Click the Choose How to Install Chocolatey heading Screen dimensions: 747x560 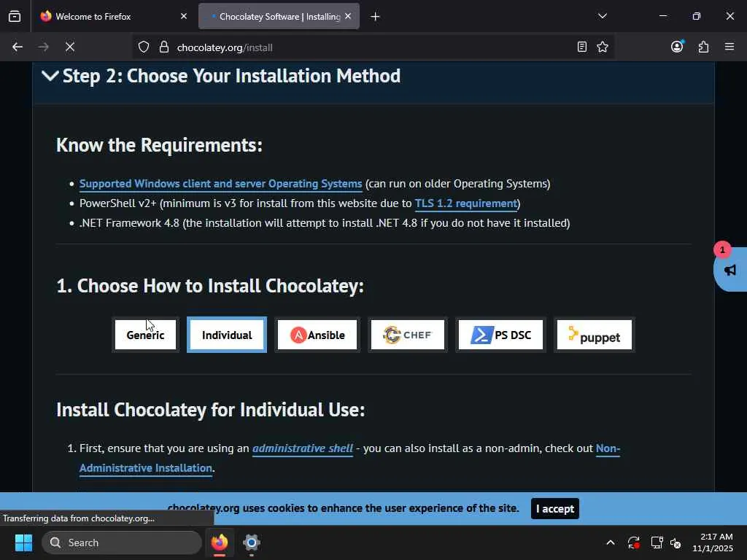[210, 286]
